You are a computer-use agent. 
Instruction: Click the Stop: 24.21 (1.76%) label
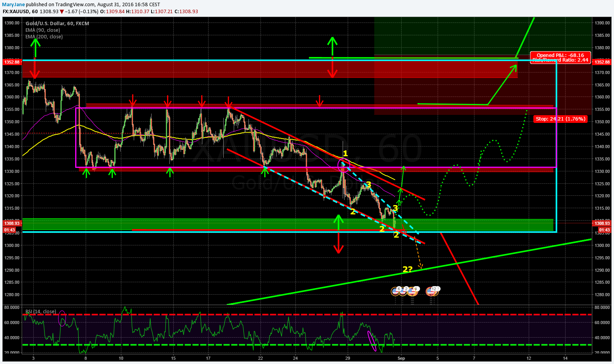point(561,119)
